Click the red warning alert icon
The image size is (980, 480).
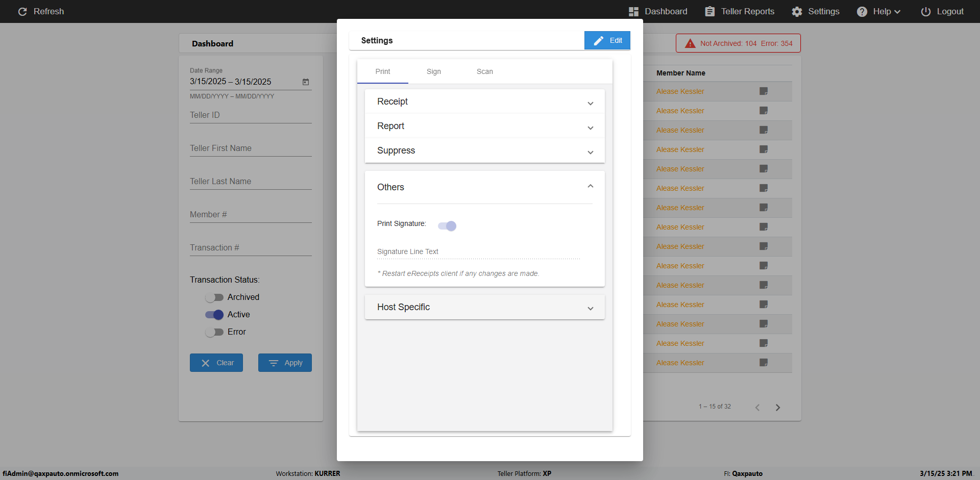point(690,43)
